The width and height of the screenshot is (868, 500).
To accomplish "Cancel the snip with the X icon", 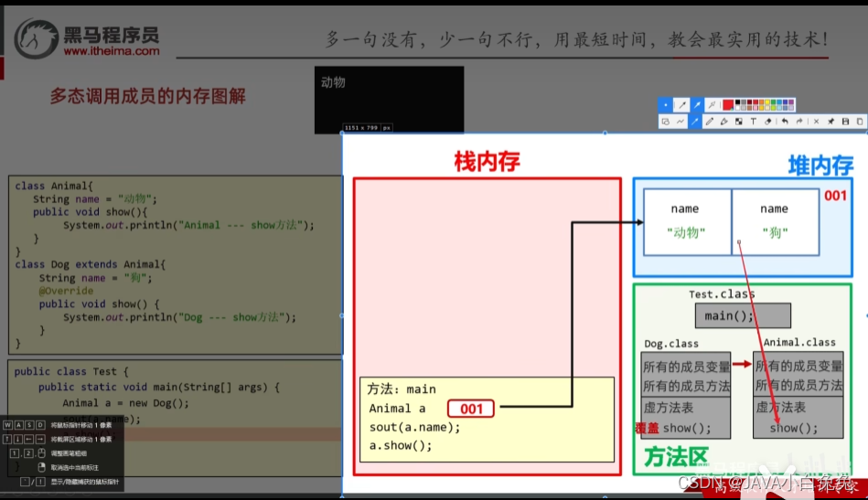I will pos(816,122).
